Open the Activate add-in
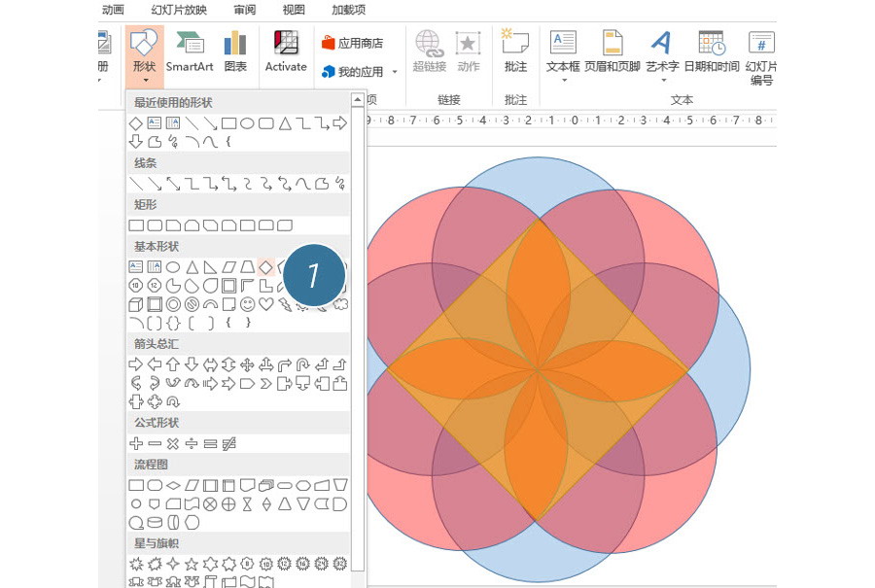The height and width of the screenshot is (588, 875). (286, 51)
